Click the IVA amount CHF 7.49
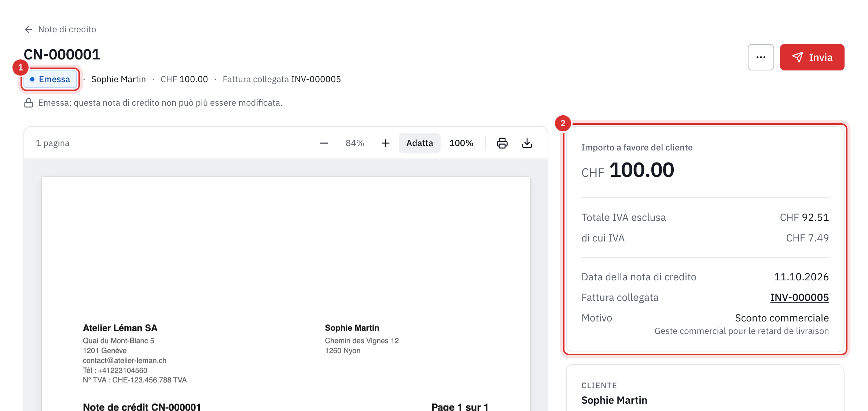Screen dimensions: 868x411 [807, 238]
